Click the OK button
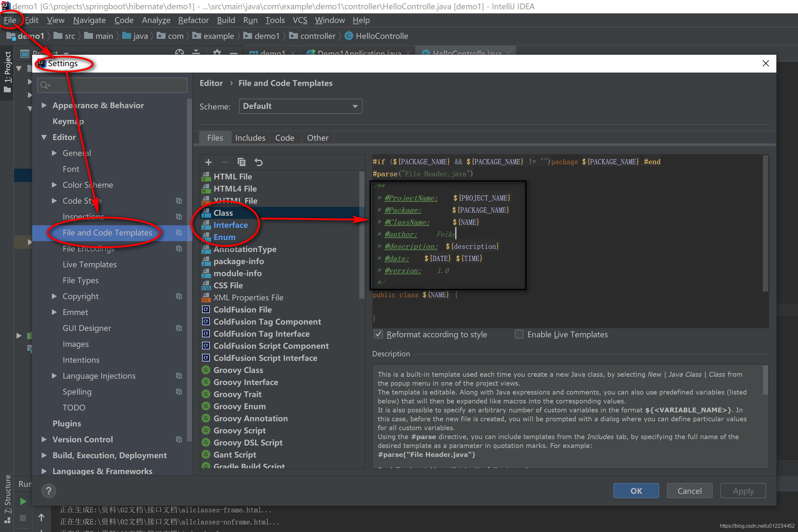The image size is (798, 532). point(636,491)
